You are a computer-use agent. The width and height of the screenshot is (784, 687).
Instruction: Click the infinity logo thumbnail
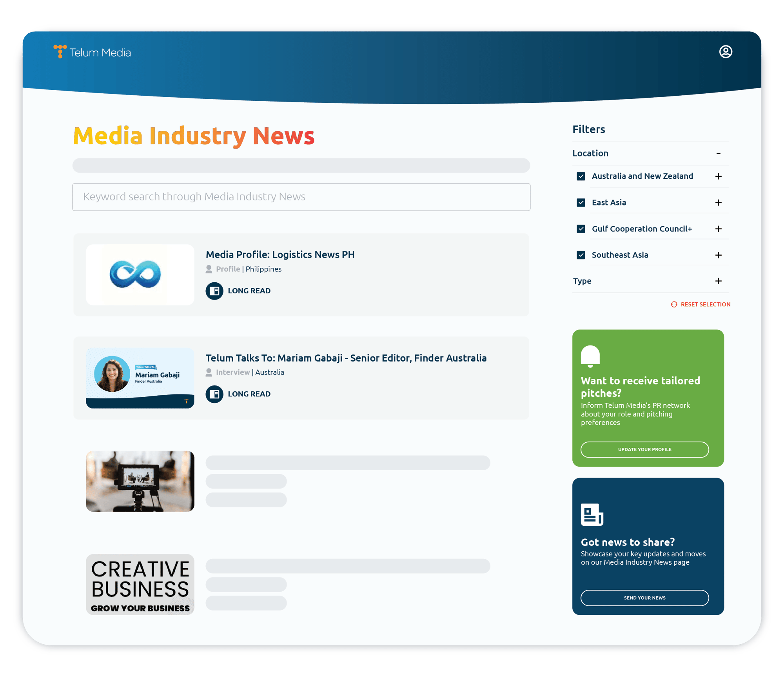(x=140, y=274)
